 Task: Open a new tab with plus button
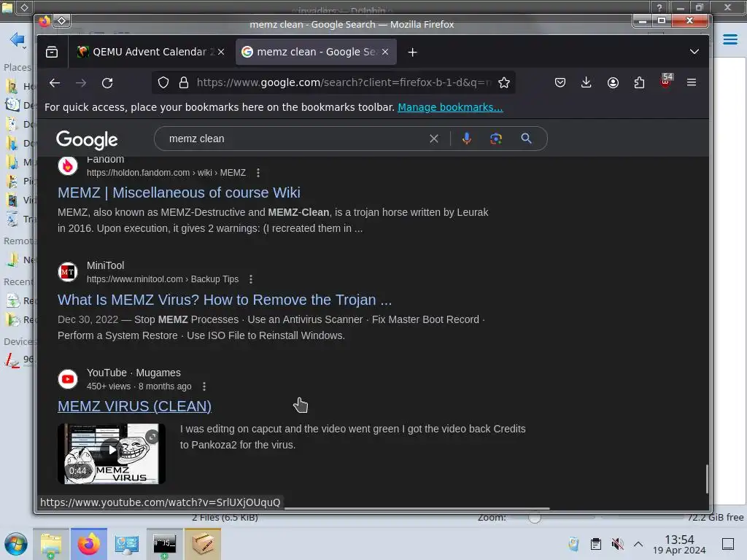point(413,52)
